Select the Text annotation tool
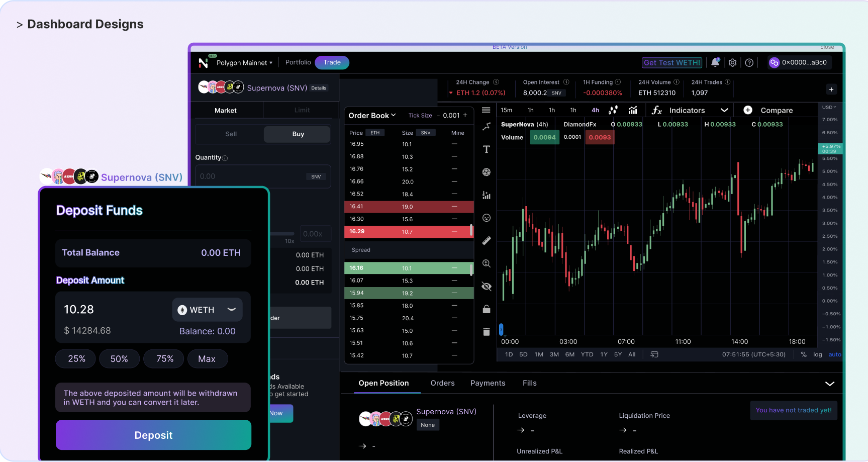The width and height of the screenshot is (868, 462). [486, 149]
